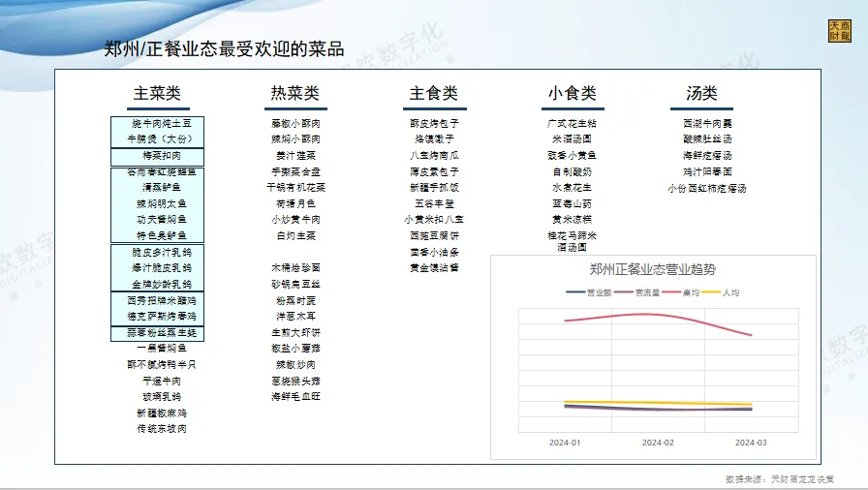Select the dish 新疆椒麻鸡
Viewport: 868px width, 490px height.
pyautogui.click(x=162, y=413)
